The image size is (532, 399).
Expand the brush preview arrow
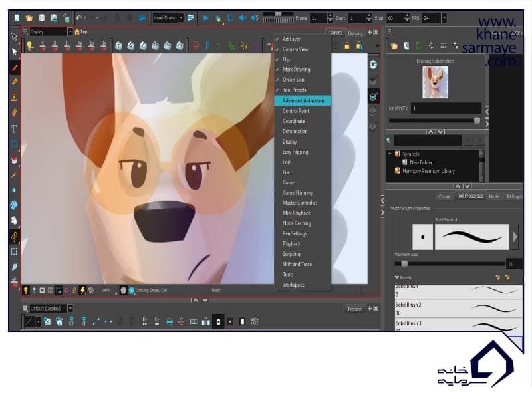515,237
